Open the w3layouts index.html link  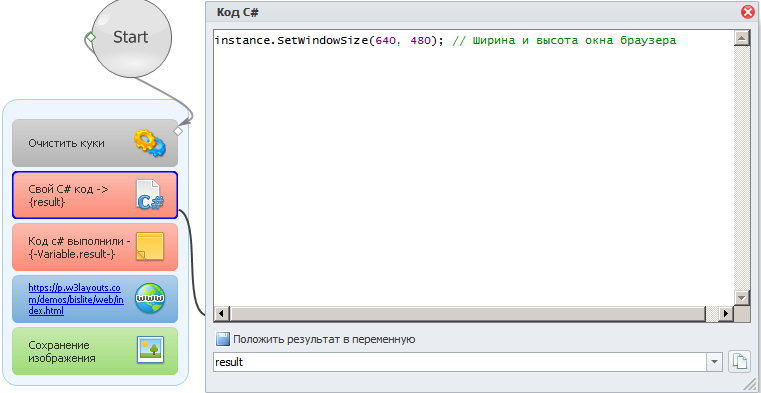[x=76, y=299]
